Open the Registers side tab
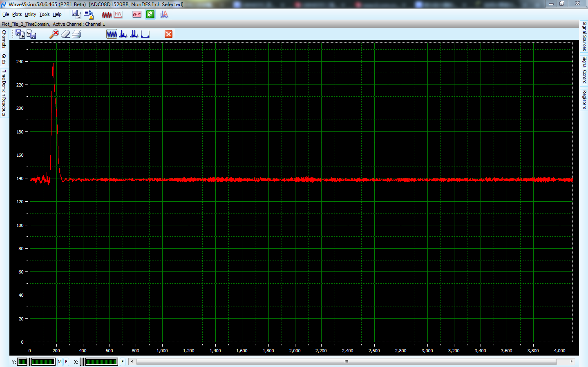Image resolution: width=588 pixels, height=367 pixels. coord(584,100)
